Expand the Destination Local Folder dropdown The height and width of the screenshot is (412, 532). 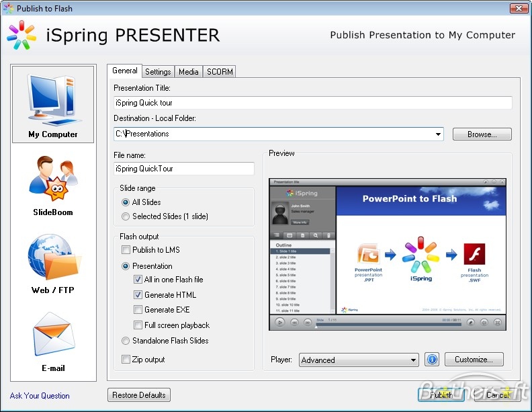(x=438, y=134)
